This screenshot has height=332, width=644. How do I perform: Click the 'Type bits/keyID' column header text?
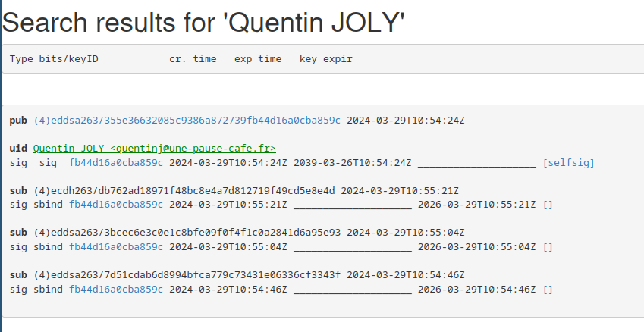click(54, 58)
